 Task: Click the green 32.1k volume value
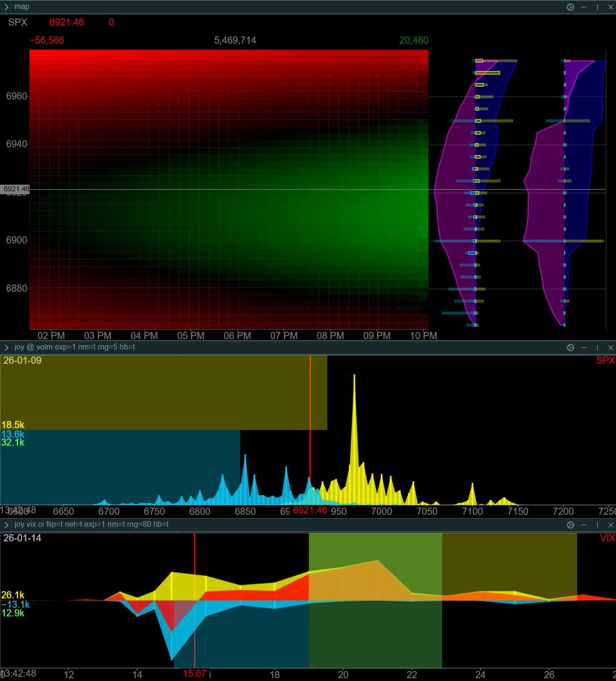(x=13, y=443)
